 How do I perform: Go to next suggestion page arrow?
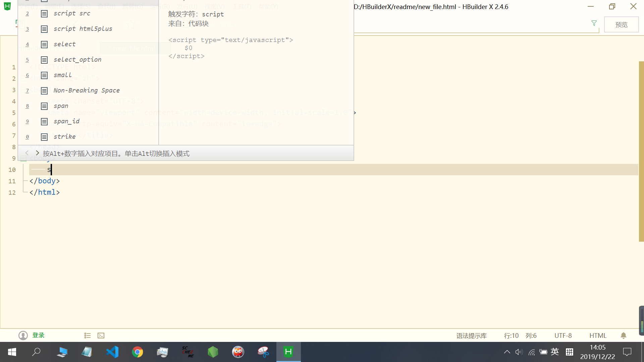tap(37, 153)
